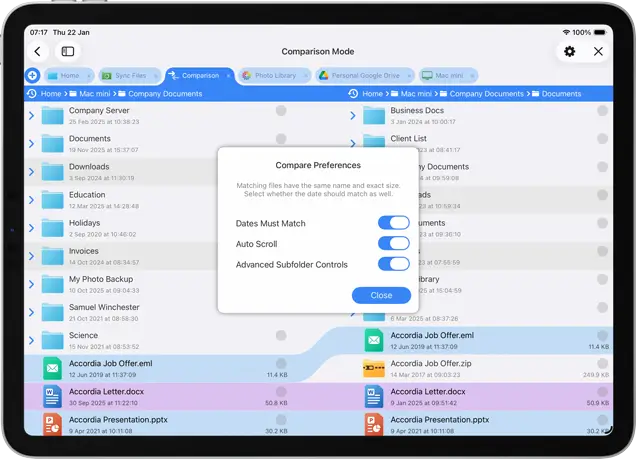The width and height of the screenshot is (636, 459).
Task: Click right pane Accordia Job Offer.eml icon
Action: pos(374,340)
